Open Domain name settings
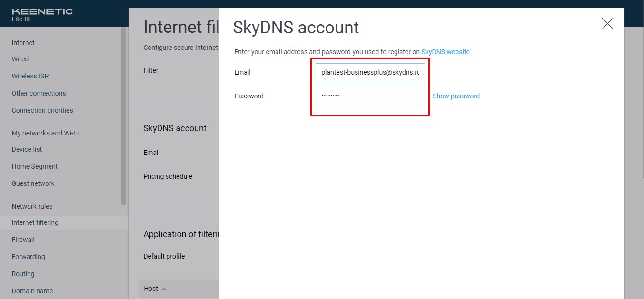The width and height of the screenshot is (644, 299). coord(32,291)
